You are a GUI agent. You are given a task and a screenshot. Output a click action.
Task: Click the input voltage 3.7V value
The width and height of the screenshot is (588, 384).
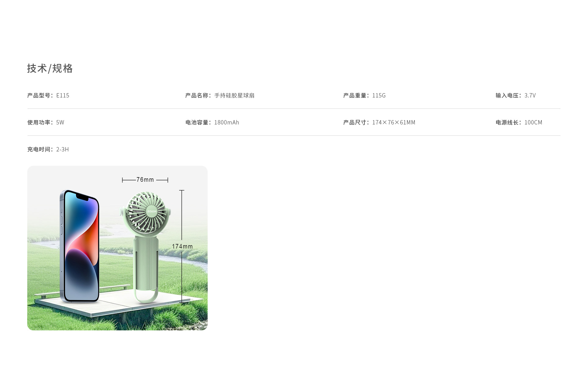click(x=530, y=95)
